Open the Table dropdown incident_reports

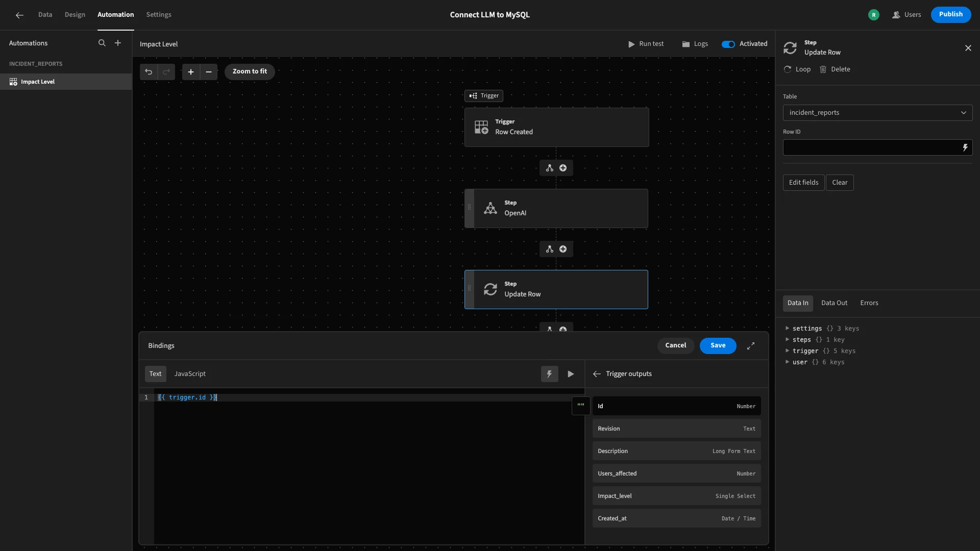(877, 113)
